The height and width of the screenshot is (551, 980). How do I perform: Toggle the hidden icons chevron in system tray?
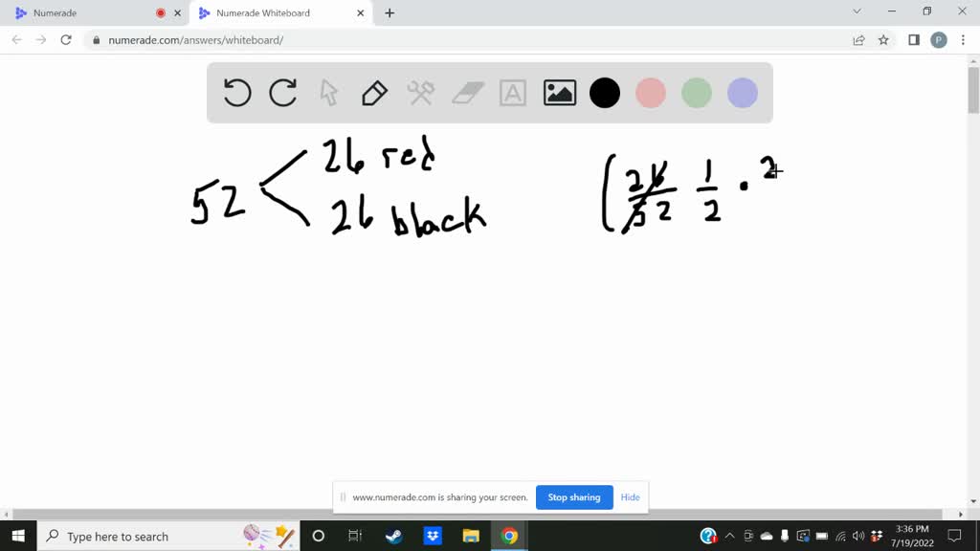(729, 536)
